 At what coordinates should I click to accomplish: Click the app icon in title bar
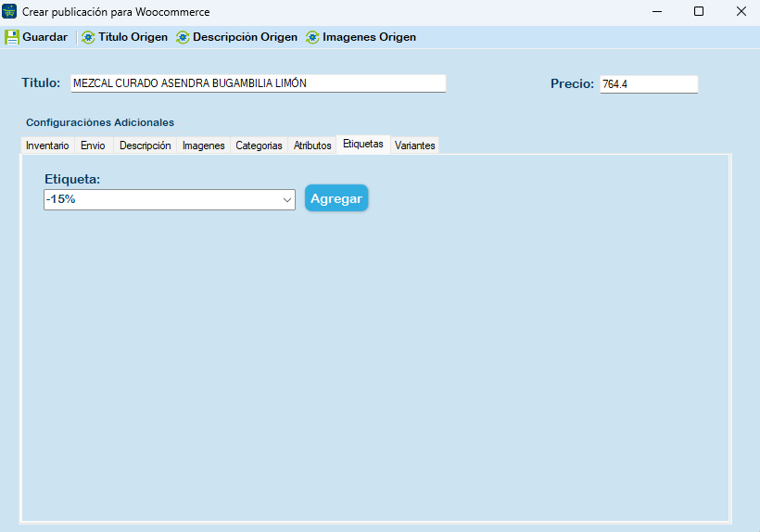[x=10, y=11]
